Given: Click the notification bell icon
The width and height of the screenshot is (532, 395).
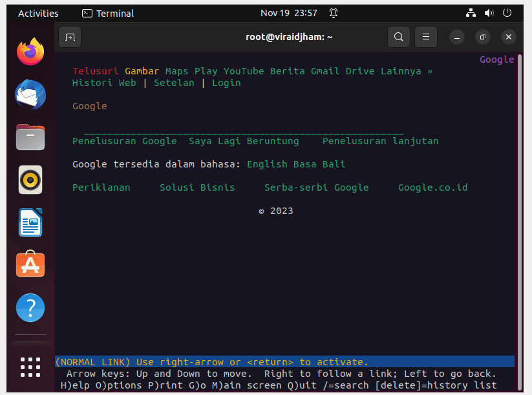Looking at the screenshot, I should [x=334, y=13].
